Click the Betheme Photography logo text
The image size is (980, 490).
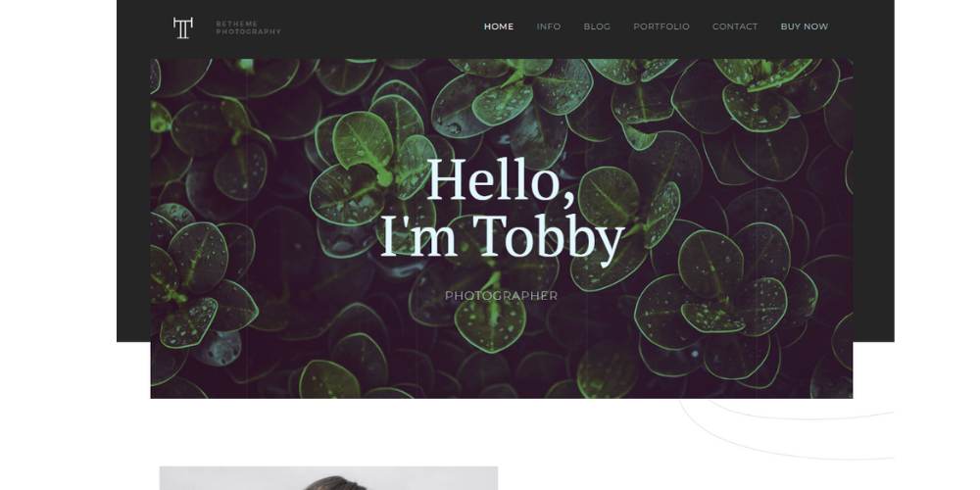pos(248,27)
